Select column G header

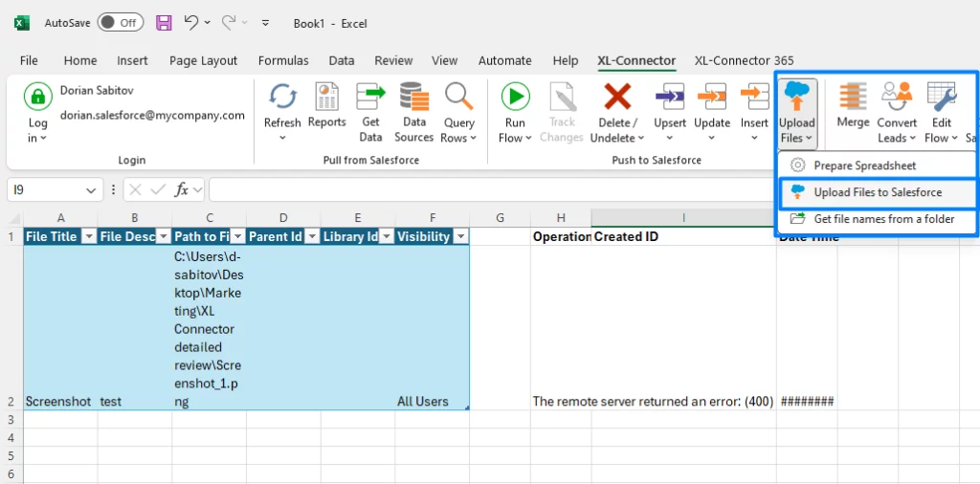point(500,217)
